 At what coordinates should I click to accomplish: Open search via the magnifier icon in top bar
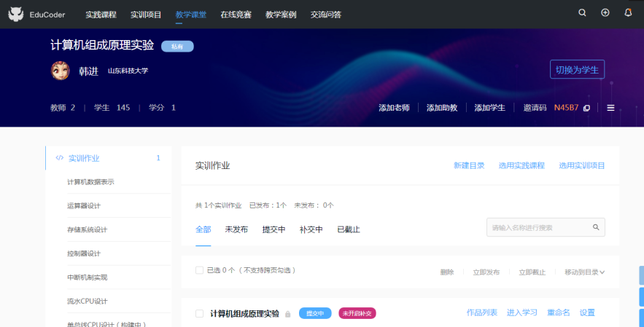click(x=582, y=13)
